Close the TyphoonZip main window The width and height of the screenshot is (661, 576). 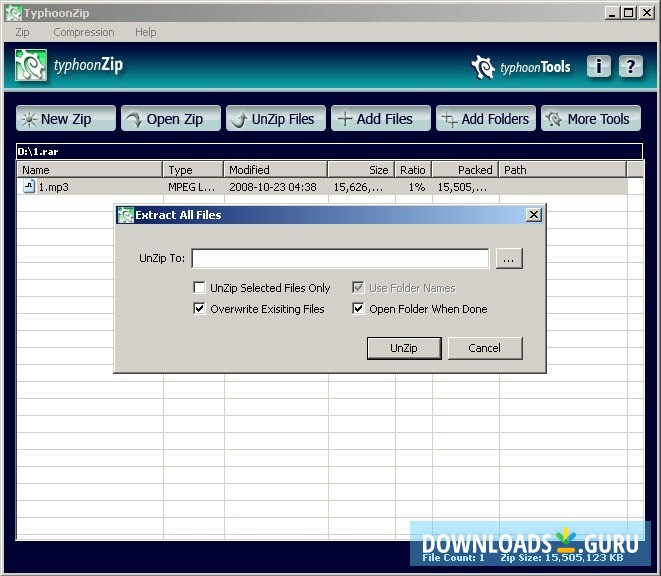(647, 13)
